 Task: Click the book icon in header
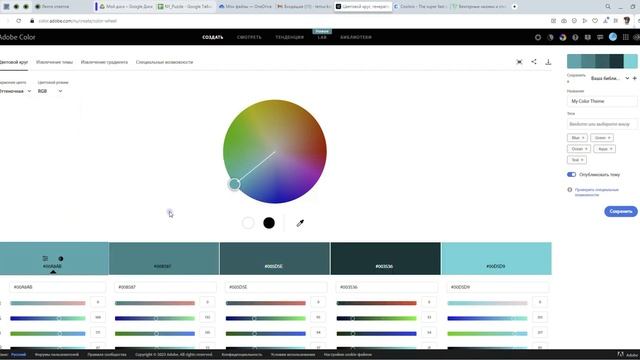tap(587, 37)
